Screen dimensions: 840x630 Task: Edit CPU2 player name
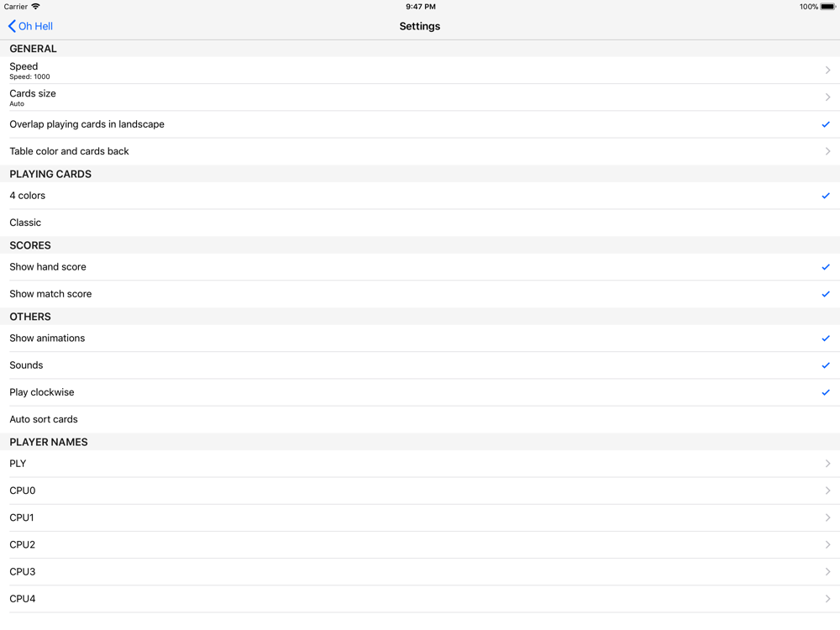point(420,545)
